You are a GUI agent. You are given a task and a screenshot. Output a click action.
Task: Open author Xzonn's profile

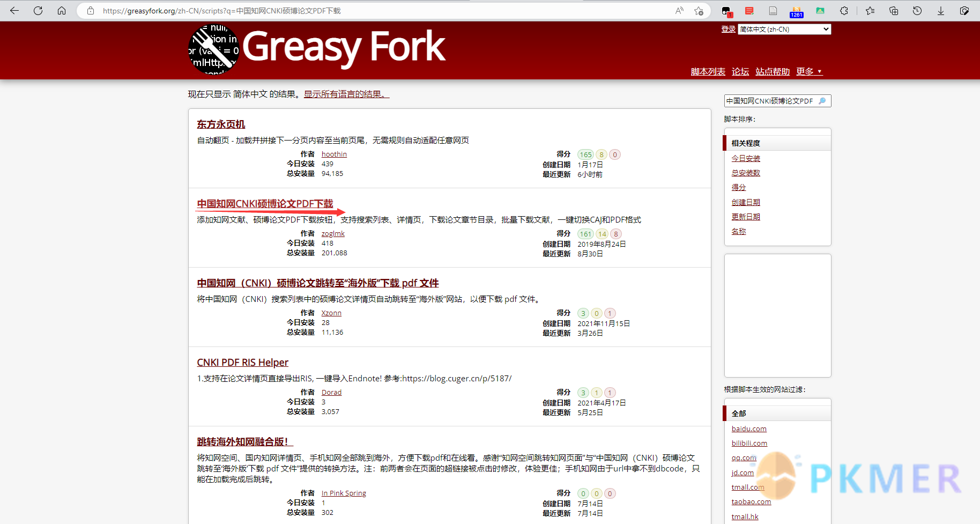331,313
